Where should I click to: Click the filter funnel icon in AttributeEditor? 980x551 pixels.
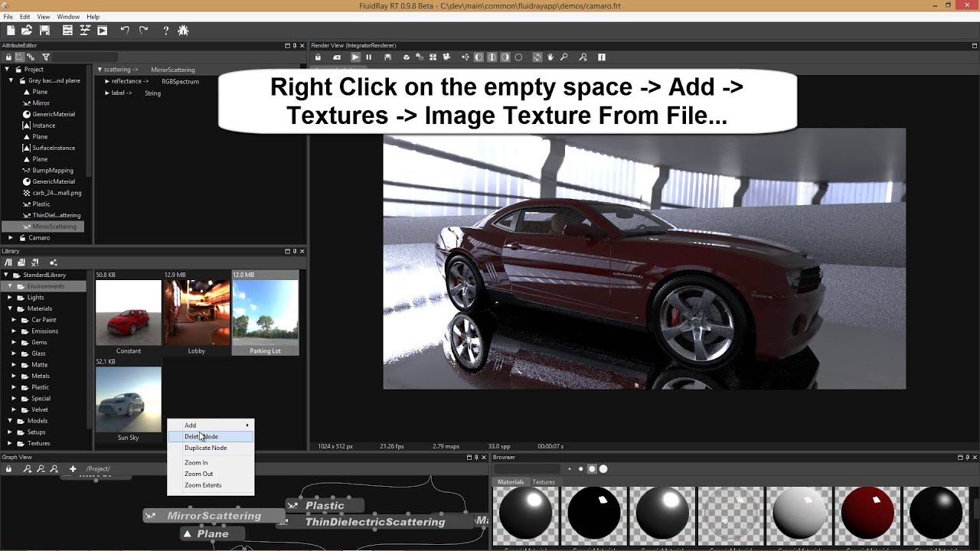(46, 57)
